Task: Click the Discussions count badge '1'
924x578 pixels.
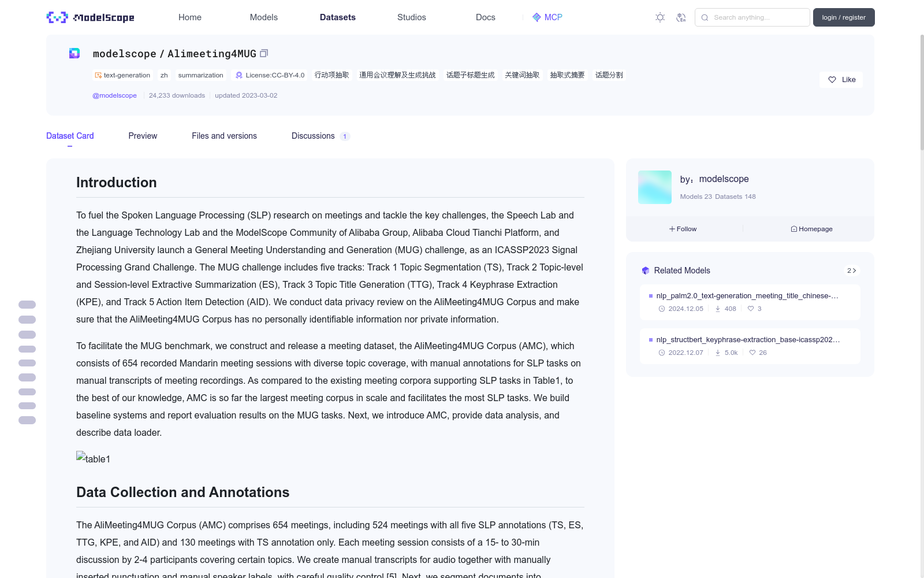Action: pos(345,136)
